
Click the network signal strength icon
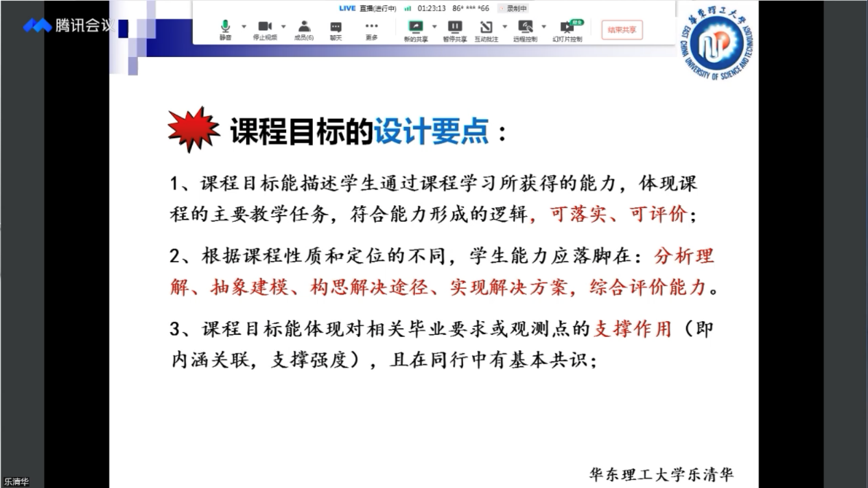click(x=408, y=8)
